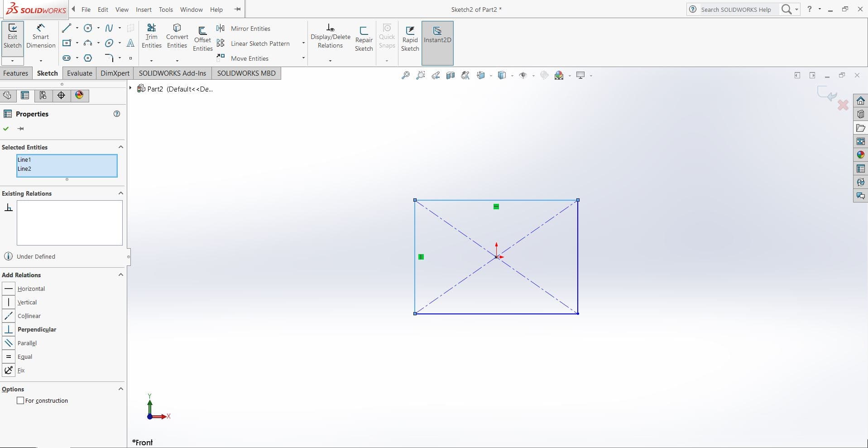Screen dimensions: 868x448
Task: Check the For construction checkbox
Action: point(20,400)
